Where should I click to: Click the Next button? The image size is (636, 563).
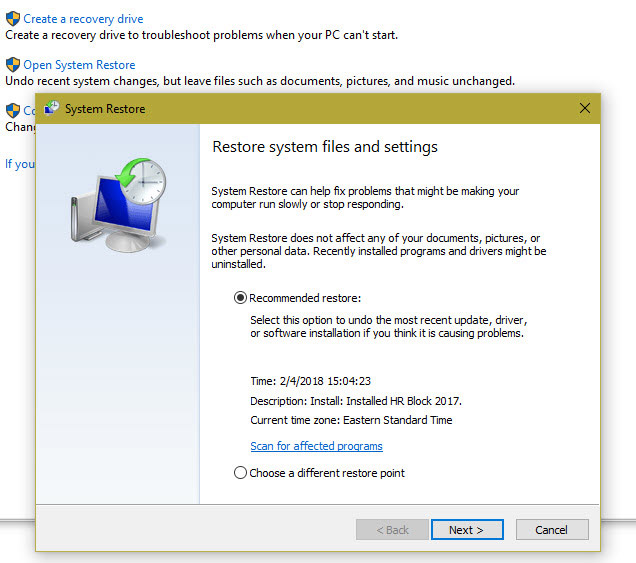pyautogui.click(x=467, y=530)
